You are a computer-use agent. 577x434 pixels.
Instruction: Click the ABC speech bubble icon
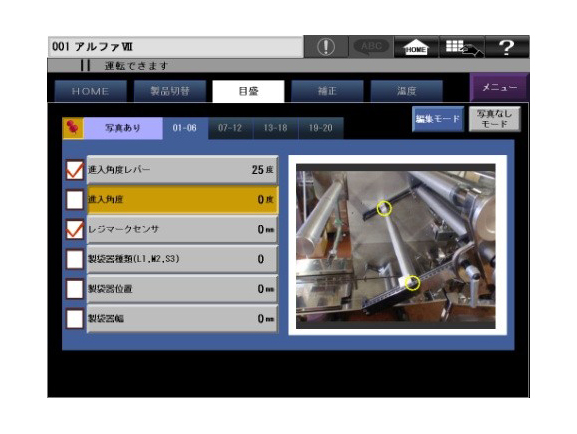371,47
